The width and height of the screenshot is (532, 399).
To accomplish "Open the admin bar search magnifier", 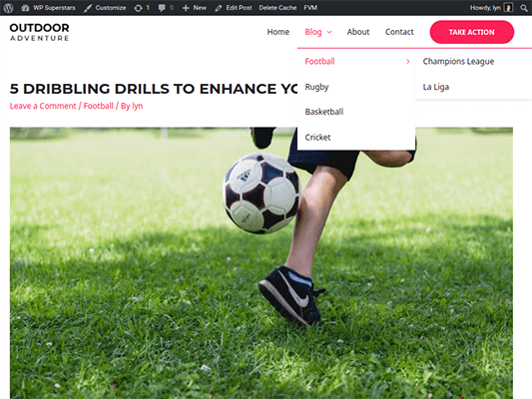I will tap(524, 7).
